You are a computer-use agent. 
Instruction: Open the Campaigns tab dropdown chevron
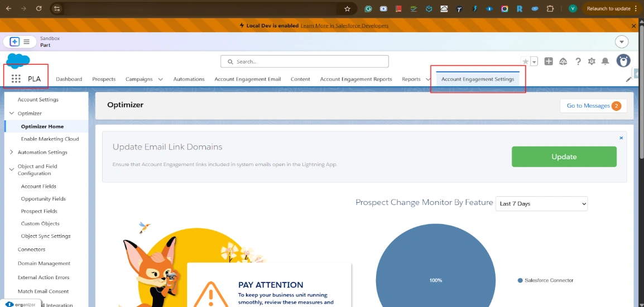click(160, 80)
